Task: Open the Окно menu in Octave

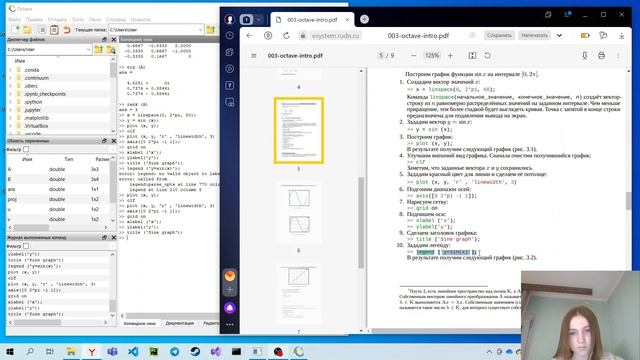Action: pyautogui.click(x=95, y=20)
